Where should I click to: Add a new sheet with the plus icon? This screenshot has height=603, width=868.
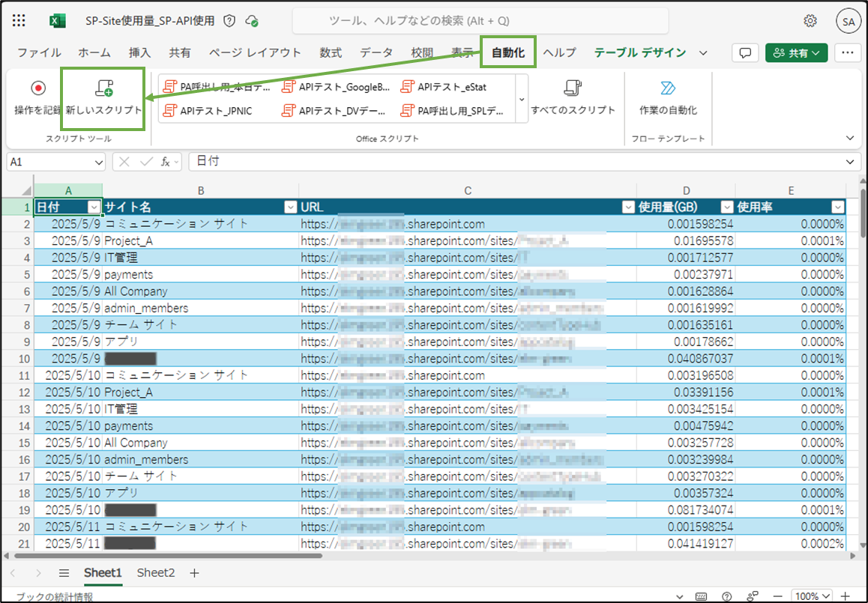coord(194,573)
